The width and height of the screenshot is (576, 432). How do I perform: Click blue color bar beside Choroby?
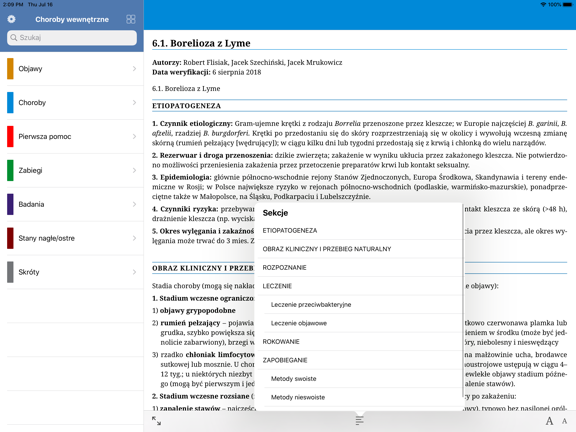[x=10, y=102]
